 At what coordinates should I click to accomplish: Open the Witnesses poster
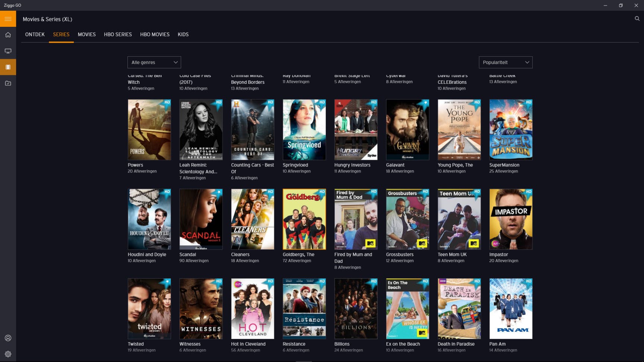(x=201, y=309)
